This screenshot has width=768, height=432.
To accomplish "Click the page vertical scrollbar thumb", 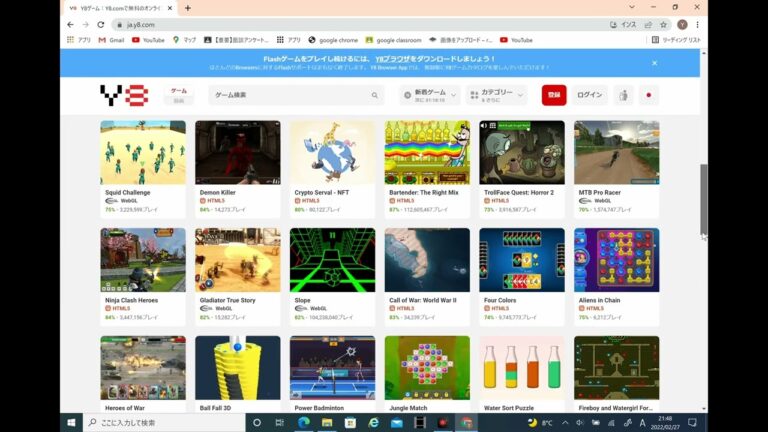I will pyautogui.click(x=703, y=200).
